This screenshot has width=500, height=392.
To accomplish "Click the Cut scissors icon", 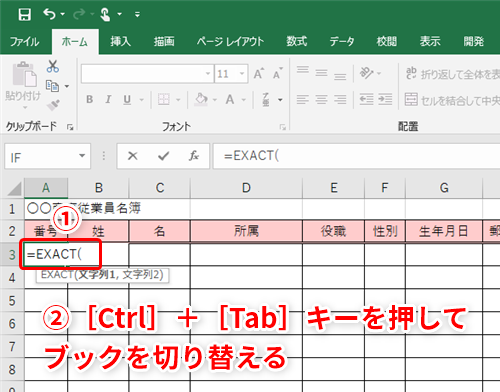I will [x=53, y=66].
